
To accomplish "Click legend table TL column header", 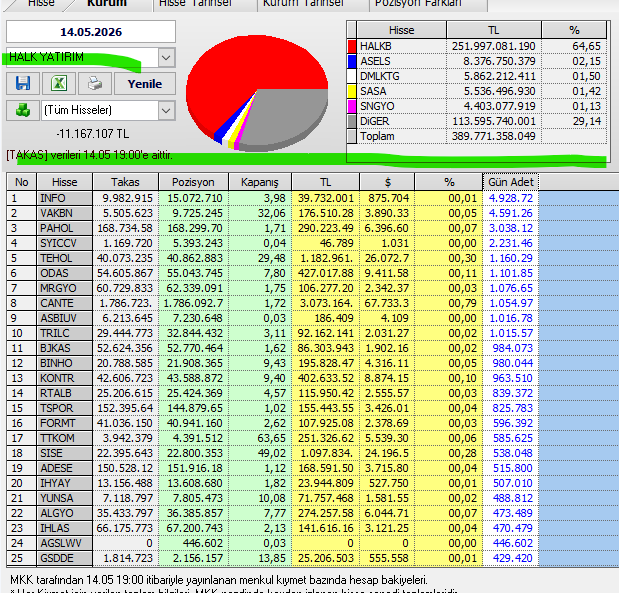I will click(x=493, y=30).
